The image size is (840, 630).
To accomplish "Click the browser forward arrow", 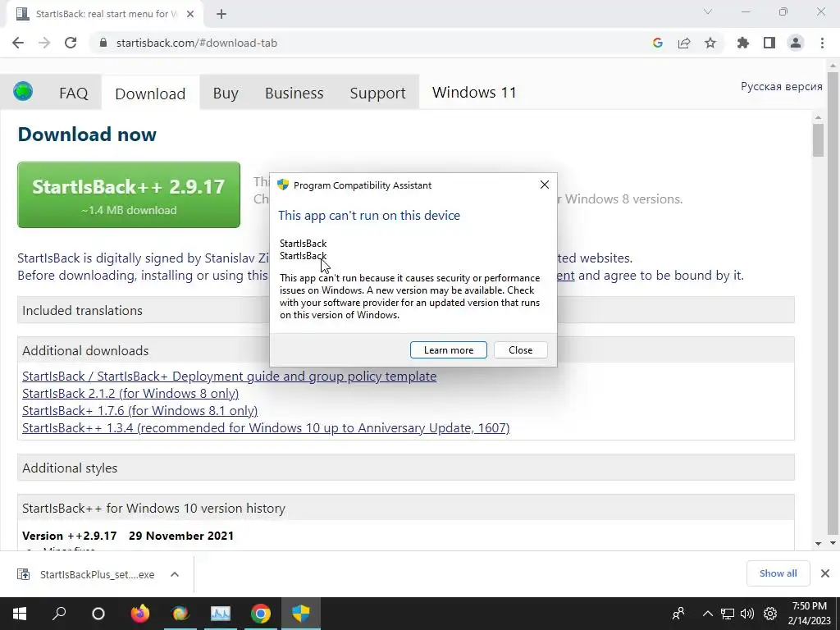I will [44, 43].
